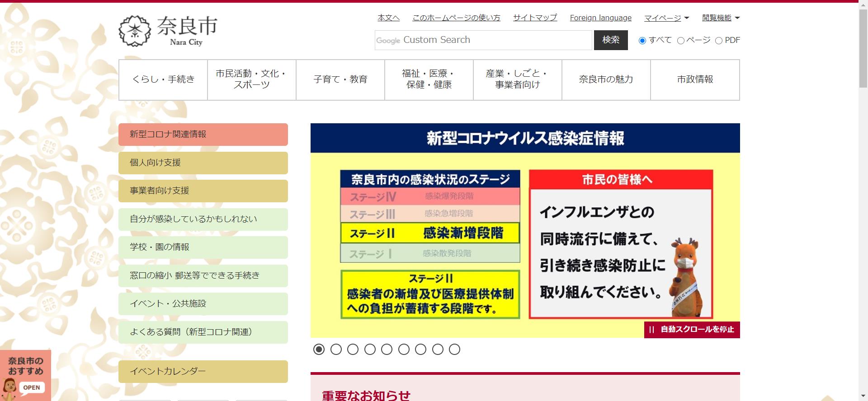Screen dimensions: 868x401
Task: Open 自分が感染しているかもしれない link
Action: (203, 219)
